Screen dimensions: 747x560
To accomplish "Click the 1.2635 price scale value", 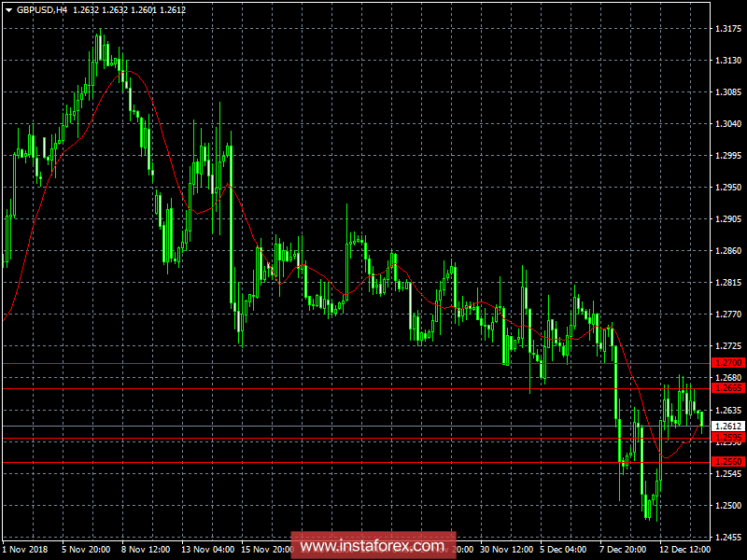I will pyautogui.click(x=728, y=410).
